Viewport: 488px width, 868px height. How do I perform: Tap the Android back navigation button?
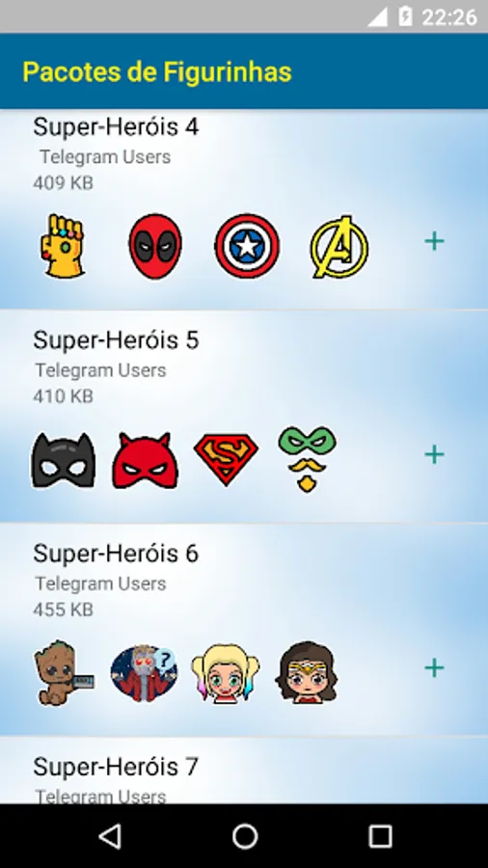coord(110,836)
